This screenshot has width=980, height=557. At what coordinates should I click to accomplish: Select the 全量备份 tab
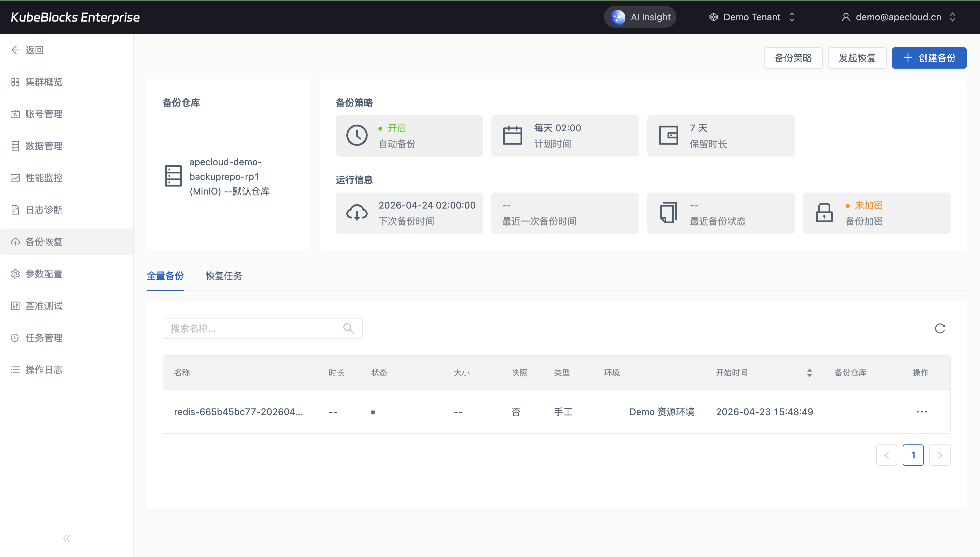tap(165, 276)
